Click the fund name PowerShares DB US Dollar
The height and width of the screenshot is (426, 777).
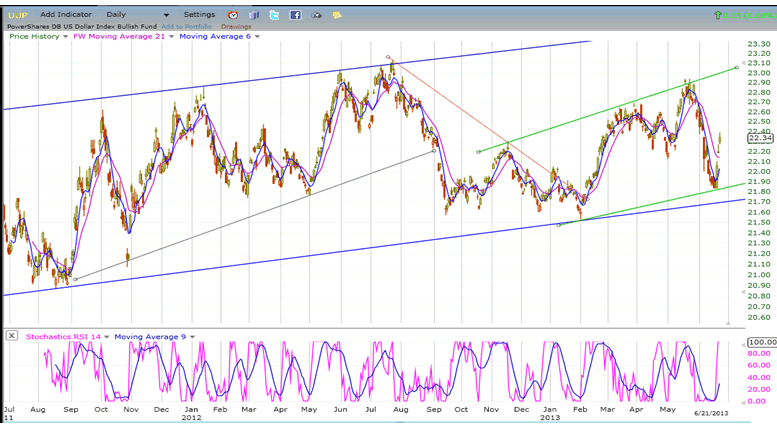(82, 26)
